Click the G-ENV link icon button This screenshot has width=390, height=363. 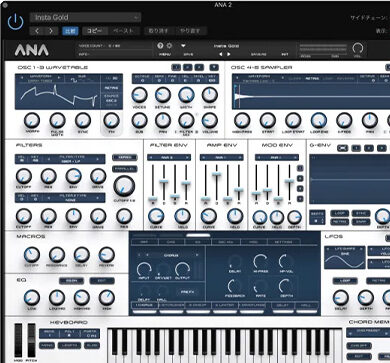pyautogui.click(x=343, y=148)
